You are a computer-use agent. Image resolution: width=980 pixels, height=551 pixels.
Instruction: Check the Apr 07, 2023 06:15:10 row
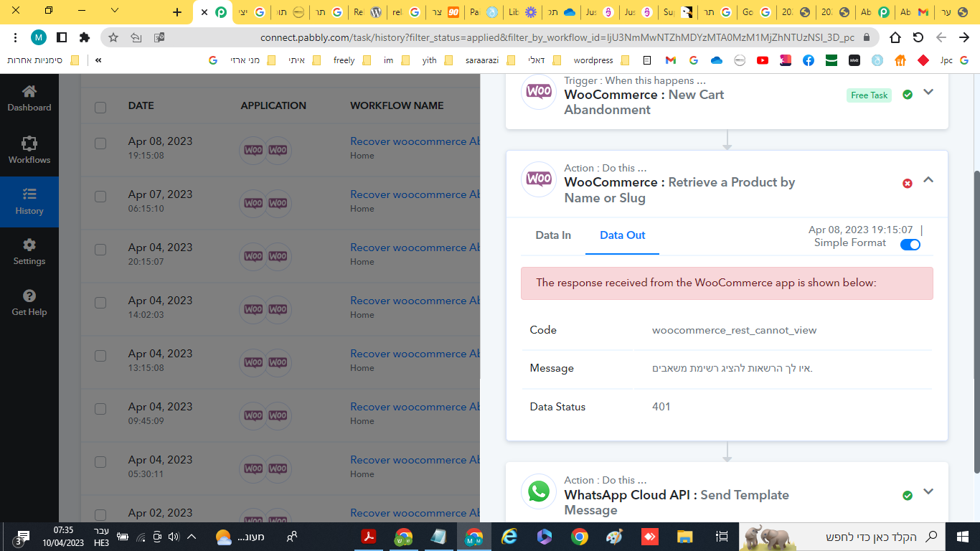[100, 197]
